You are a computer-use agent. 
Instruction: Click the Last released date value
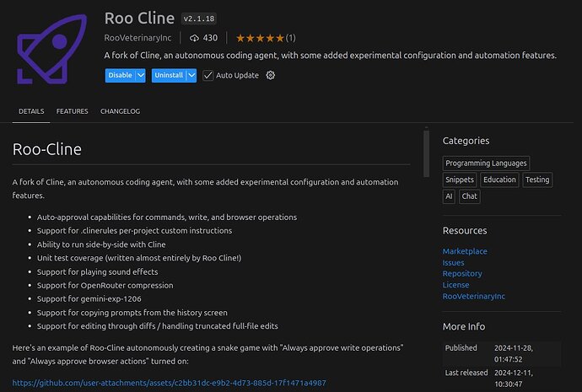click(x=514, y=379)
